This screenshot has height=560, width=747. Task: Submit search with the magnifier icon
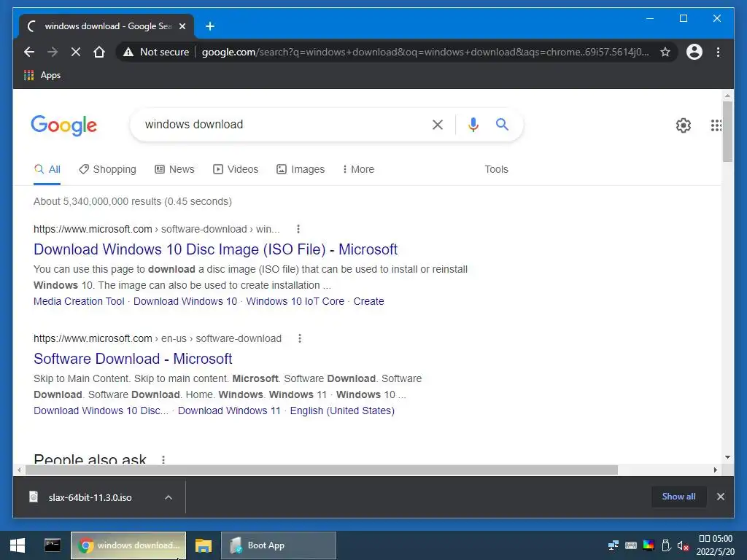click(x=502, y=125)
